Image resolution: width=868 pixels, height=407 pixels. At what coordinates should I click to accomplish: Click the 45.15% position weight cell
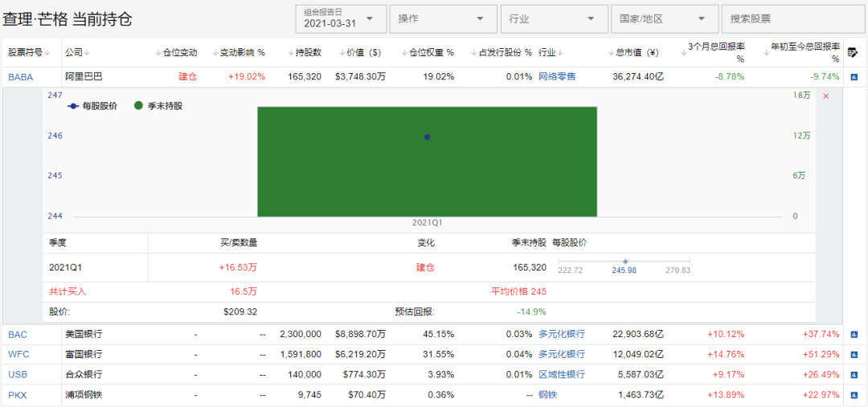(438, 334)
